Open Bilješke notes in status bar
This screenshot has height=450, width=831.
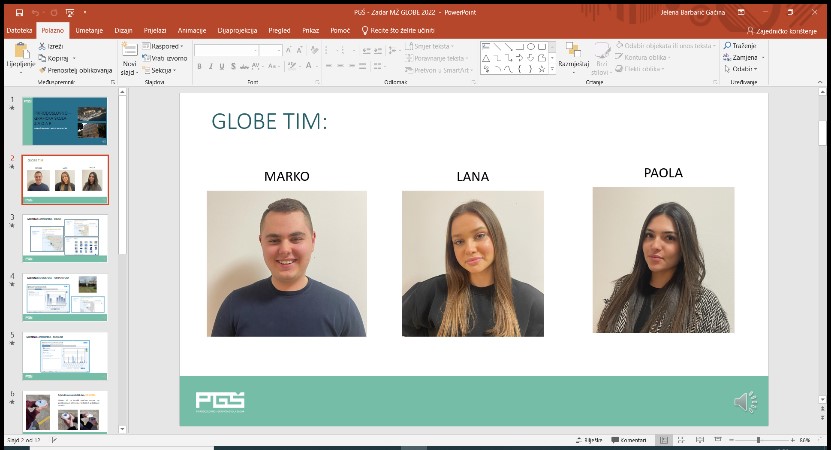(x=589, y=440)
